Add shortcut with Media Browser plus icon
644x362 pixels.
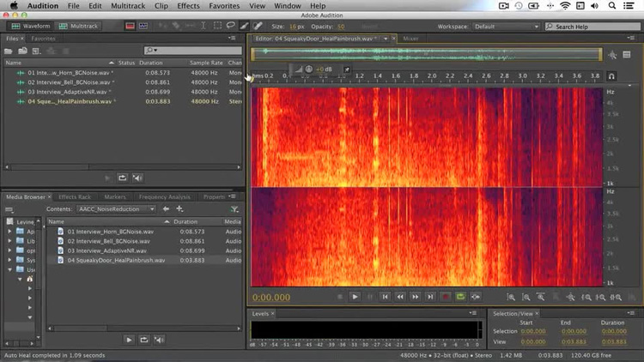[x=179, y=209]
